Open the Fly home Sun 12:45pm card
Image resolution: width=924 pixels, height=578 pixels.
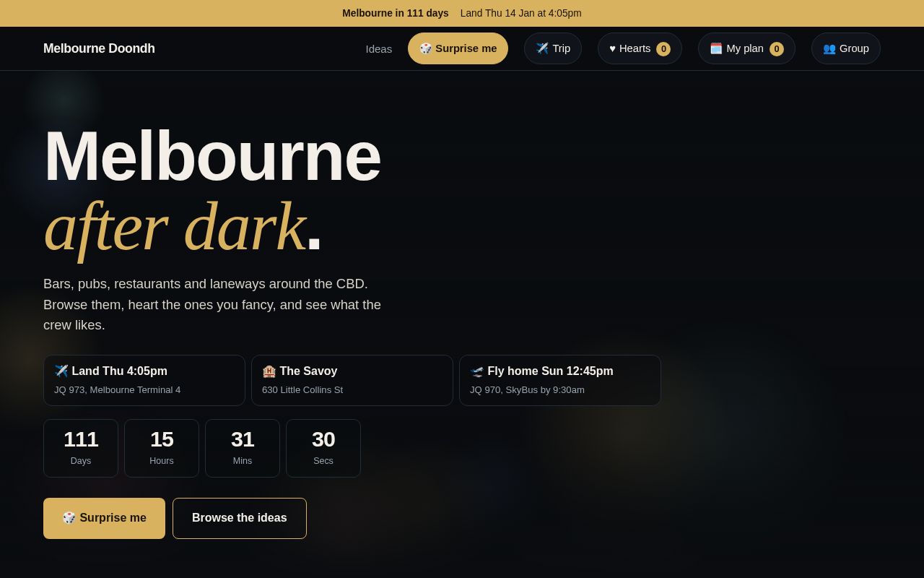[x=560, y=380]
